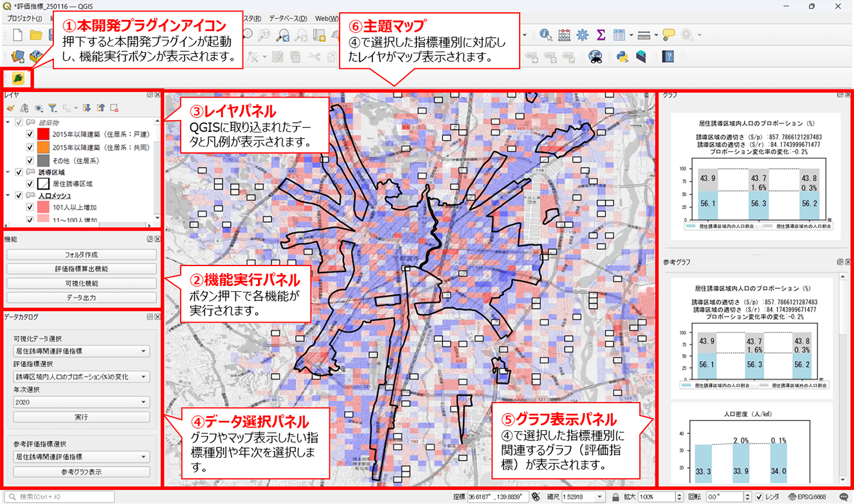Click the 評価指標算出機能 button
Viewport: 854px width, 504px height.
(x=81, y=269)
